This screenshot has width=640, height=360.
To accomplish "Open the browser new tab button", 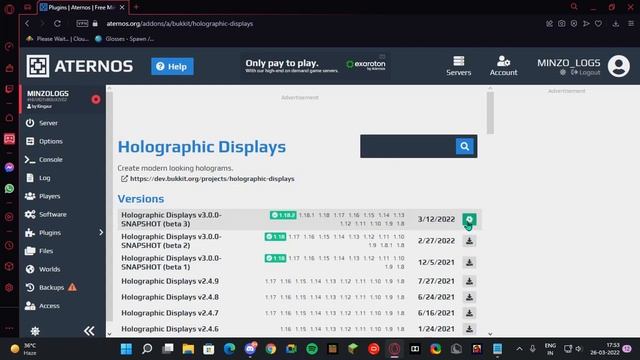I will coord(136,7).
